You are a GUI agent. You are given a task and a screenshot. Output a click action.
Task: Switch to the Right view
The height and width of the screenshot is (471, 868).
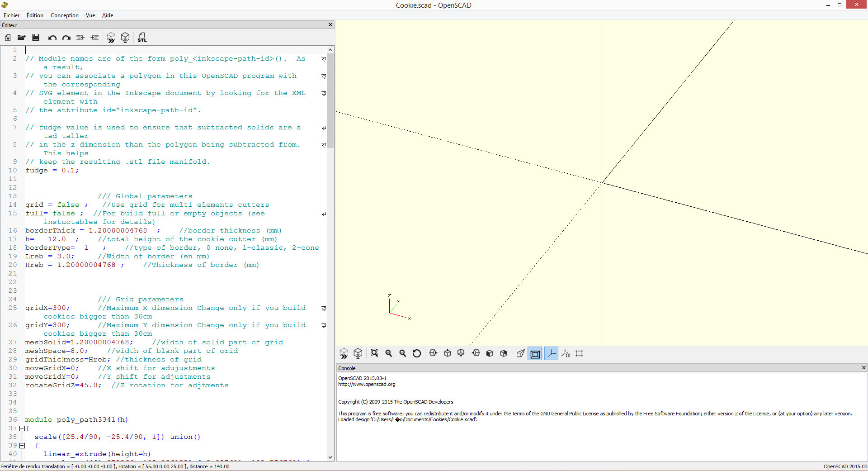point(433,353)
